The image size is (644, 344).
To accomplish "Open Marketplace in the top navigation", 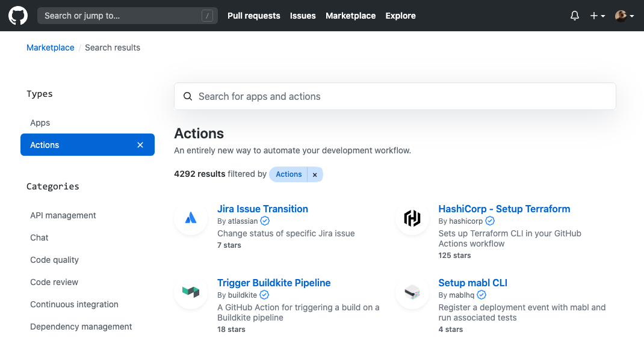I will pos(350,16).
